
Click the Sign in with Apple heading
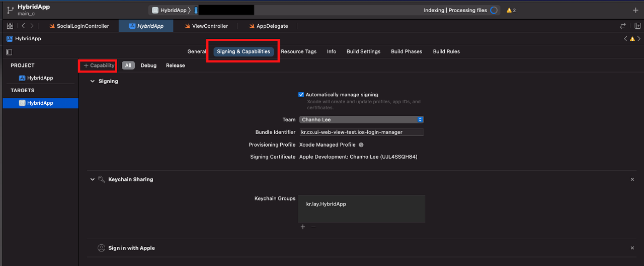[131, 248]
